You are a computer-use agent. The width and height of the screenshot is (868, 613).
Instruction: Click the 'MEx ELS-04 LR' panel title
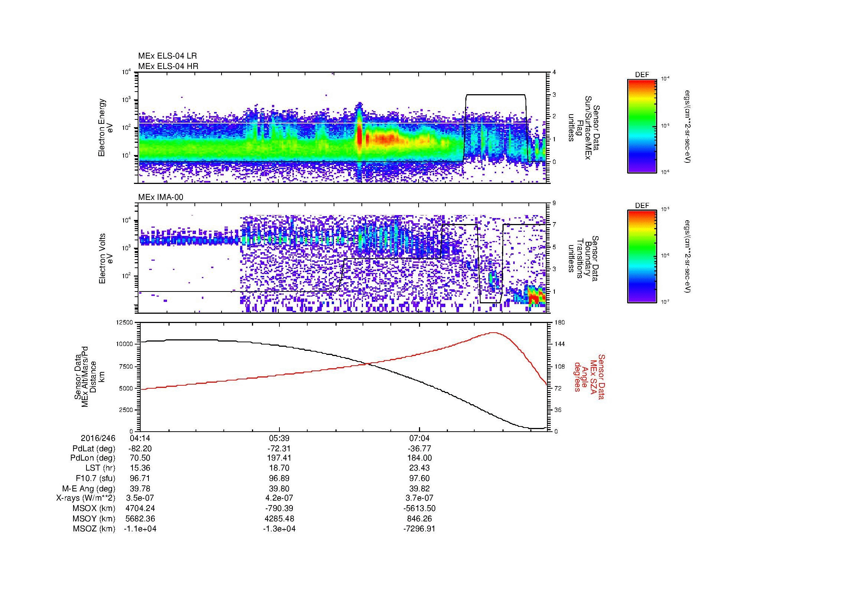click(167, 56)
